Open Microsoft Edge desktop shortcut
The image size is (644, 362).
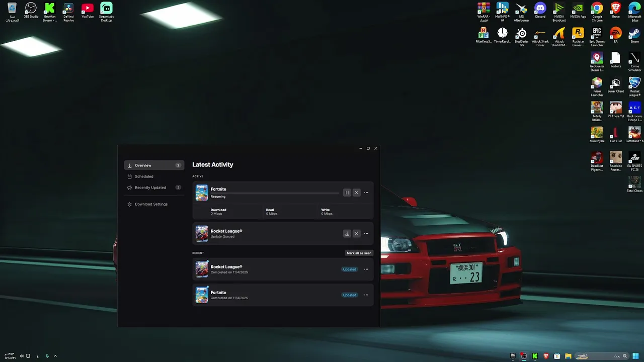pyautogui.click(x=635, y=12)
